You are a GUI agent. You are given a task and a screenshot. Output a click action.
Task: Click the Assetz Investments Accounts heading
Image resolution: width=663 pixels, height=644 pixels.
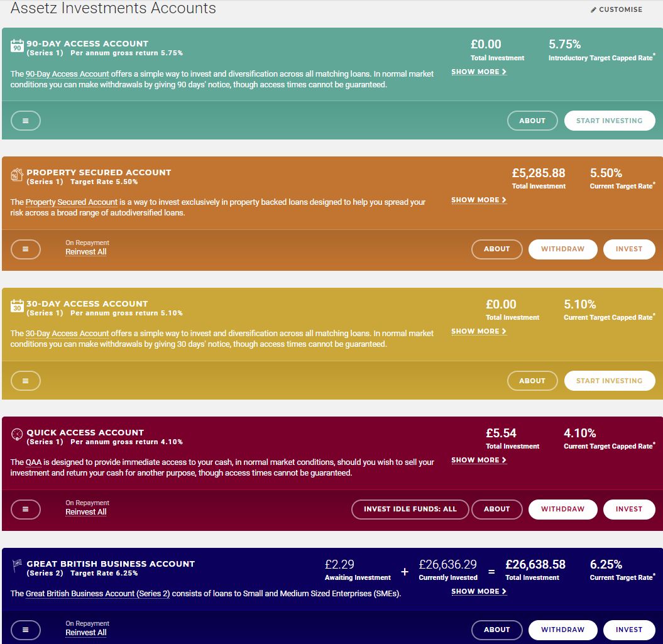coord(113,8)
